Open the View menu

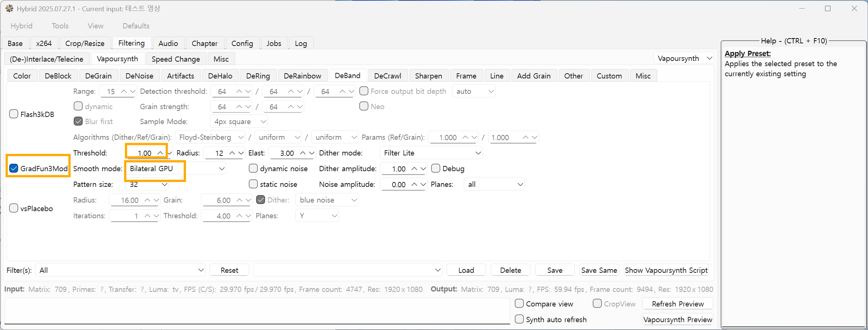[x=95, y=26]
